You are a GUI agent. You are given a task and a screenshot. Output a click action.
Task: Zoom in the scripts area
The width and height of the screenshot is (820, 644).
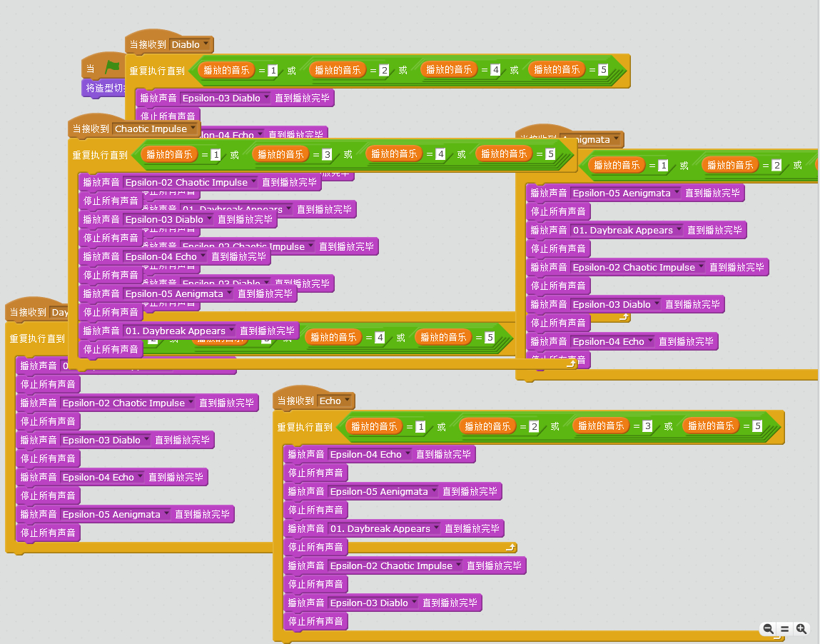point(801,628)
